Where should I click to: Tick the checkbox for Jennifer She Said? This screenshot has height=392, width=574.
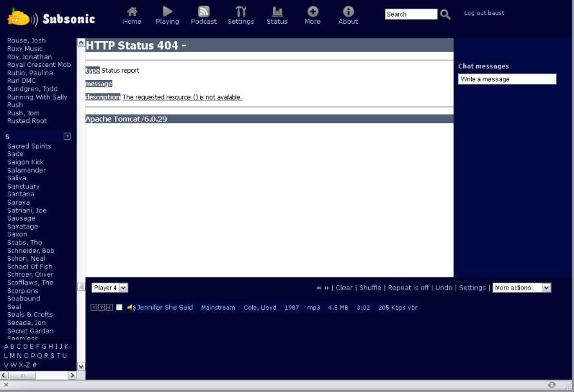tap(119, 308)
